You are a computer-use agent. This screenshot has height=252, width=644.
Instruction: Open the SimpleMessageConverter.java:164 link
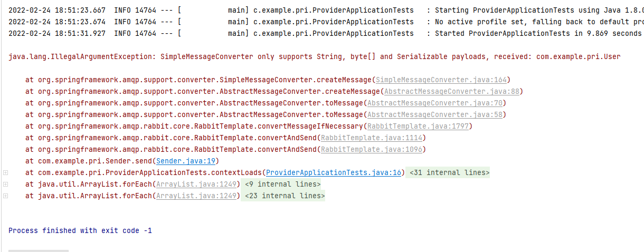(441, 80)
